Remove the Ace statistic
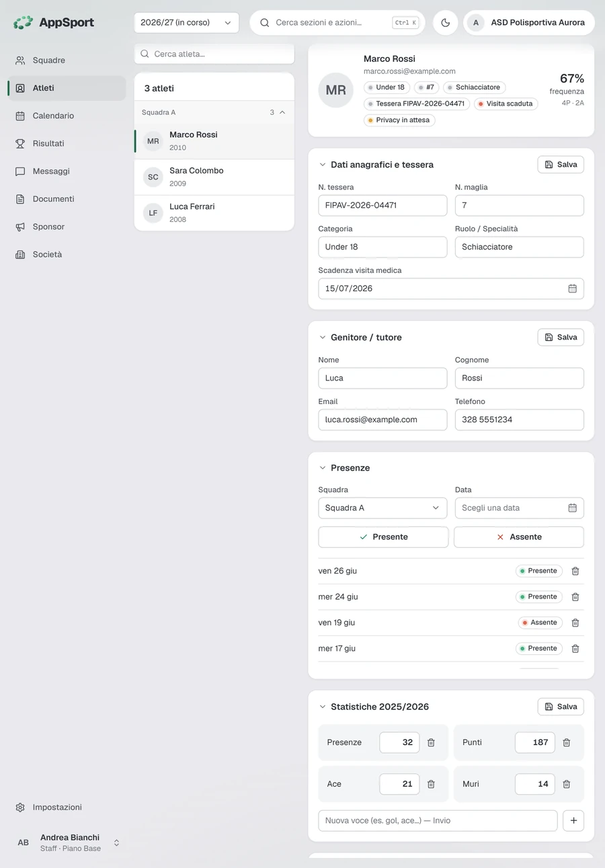Screen dimensions: 605x868 click(432, 784)
